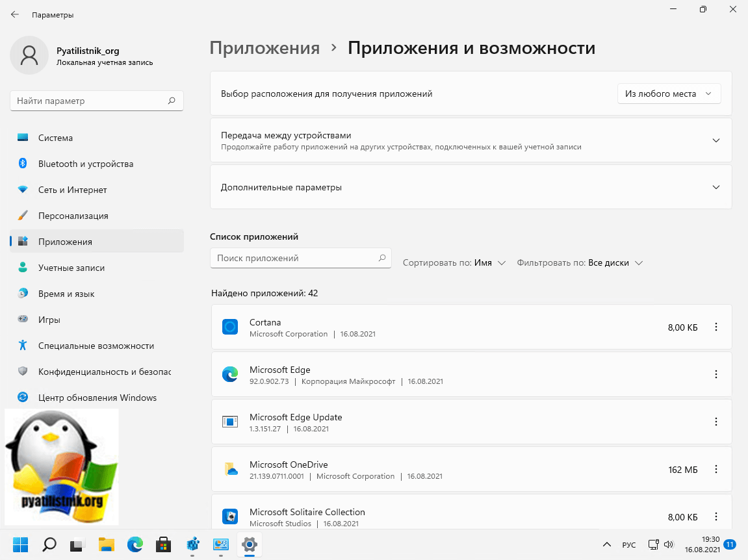
Task: Click the volume speaker tray icon
Action: pos(669,544)
